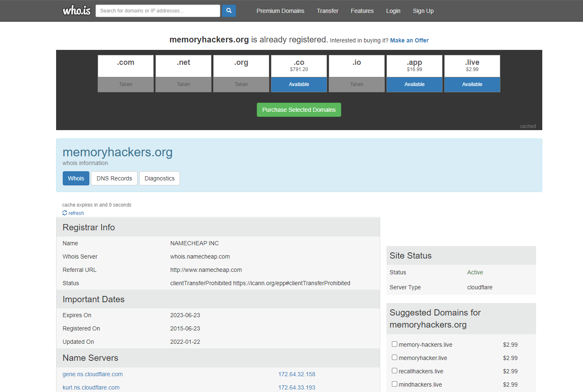Click the Registrar Info section header
The height and width of the screenshot is (392, 583).
pos(218,227)
